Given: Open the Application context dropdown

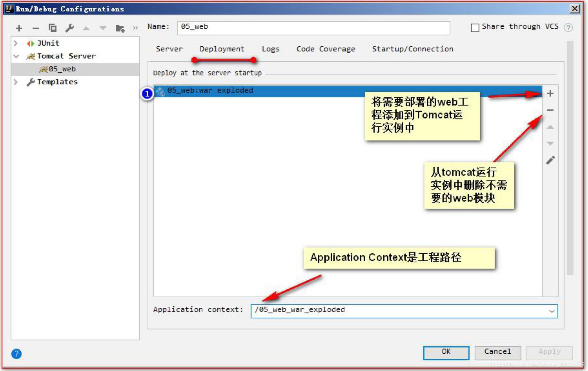Looking at the screenshot, I should 552,311.
